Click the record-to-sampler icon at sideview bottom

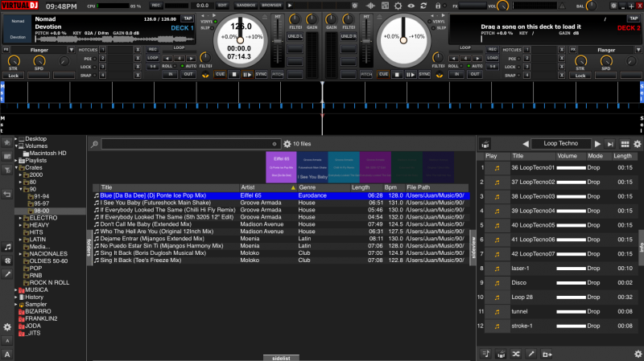point(547,354)
